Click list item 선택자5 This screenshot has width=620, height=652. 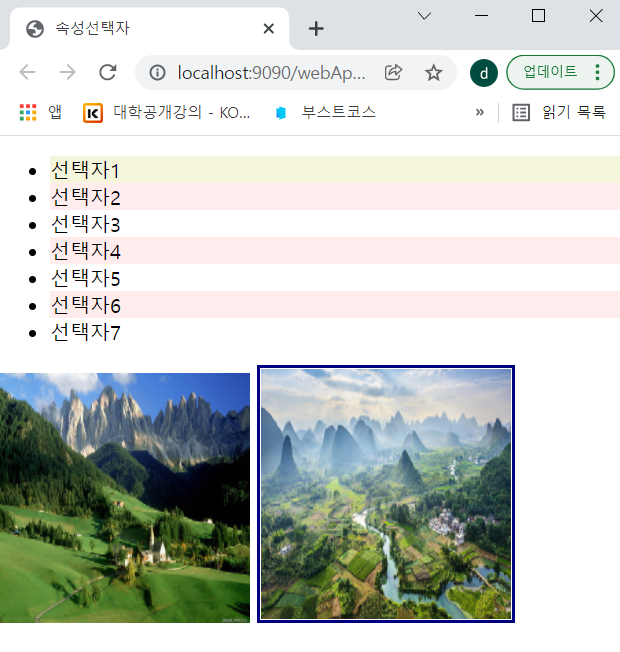(335, 278)
